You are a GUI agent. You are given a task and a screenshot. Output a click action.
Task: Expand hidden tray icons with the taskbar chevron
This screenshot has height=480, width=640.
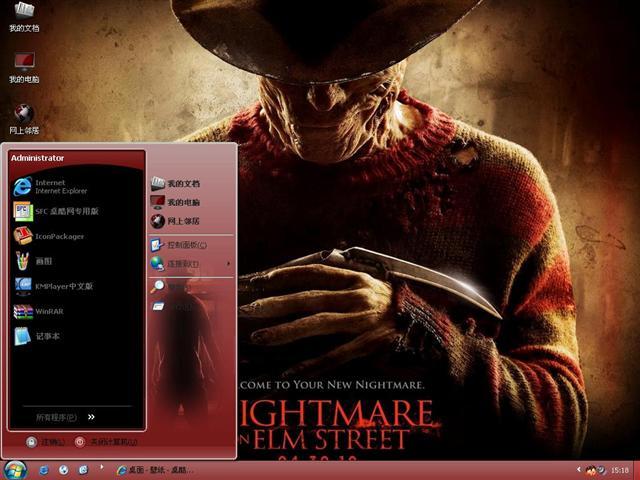coord(579,469)
